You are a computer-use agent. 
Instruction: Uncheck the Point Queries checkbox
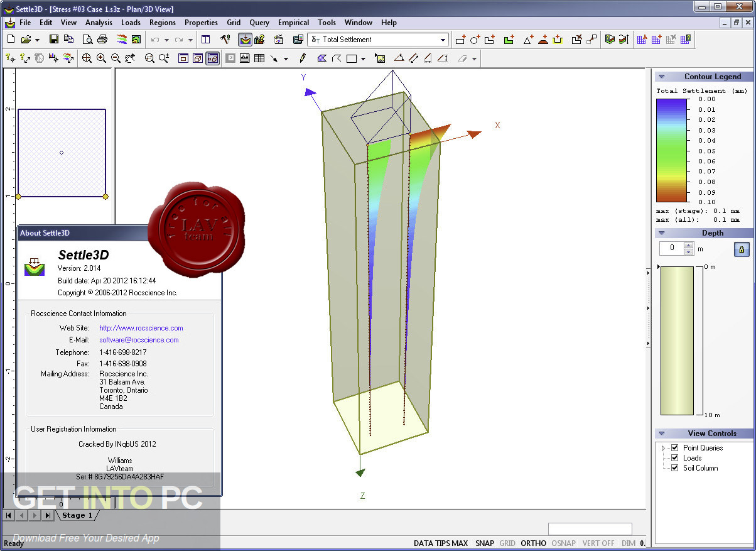click(675, 448)
